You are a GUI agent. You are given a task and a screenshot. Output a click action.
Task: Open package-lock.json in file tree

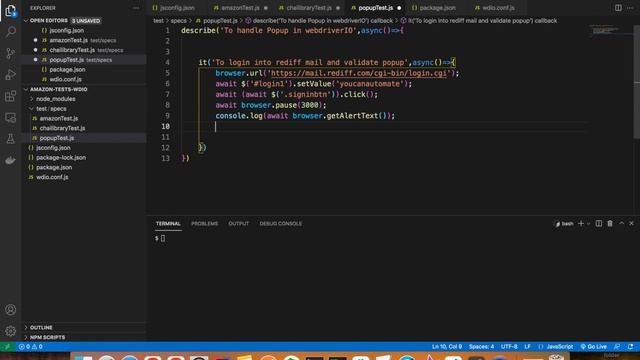click(x=61, y=158)
